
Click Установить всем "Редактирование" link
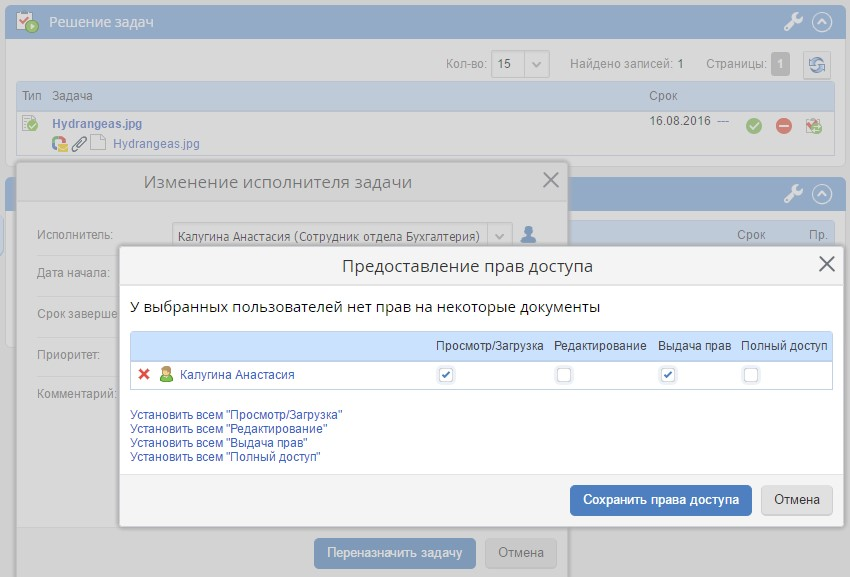(x=228, y=428)
